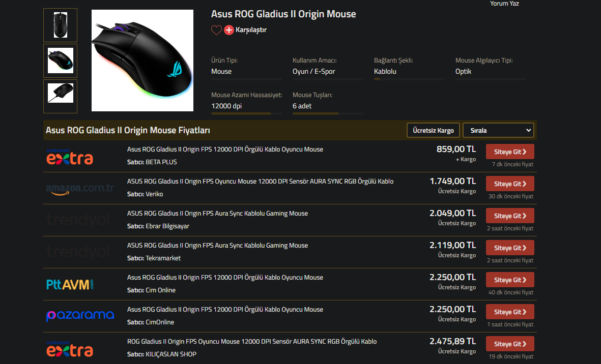Click the 2.475,89 TL price

click(x=453, y=341)
